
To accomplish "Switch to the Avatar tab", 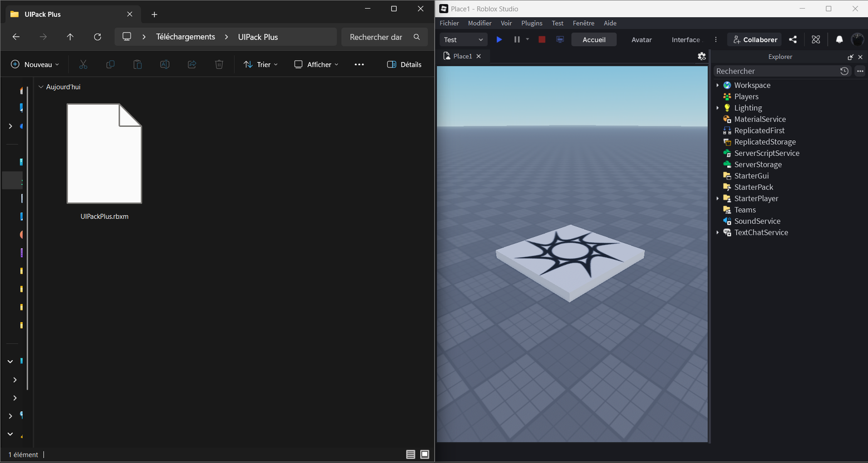I will [642, 40].
